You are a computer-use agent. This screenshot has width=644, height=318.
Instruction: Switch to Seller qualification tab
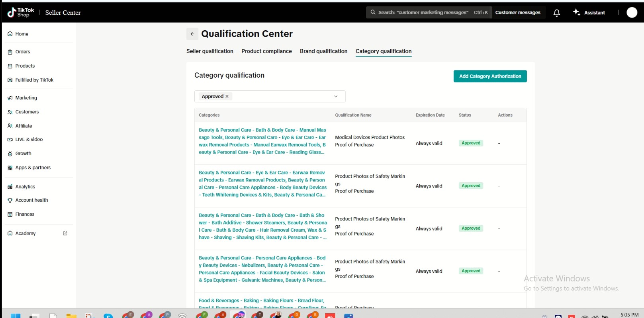(209, 51)
